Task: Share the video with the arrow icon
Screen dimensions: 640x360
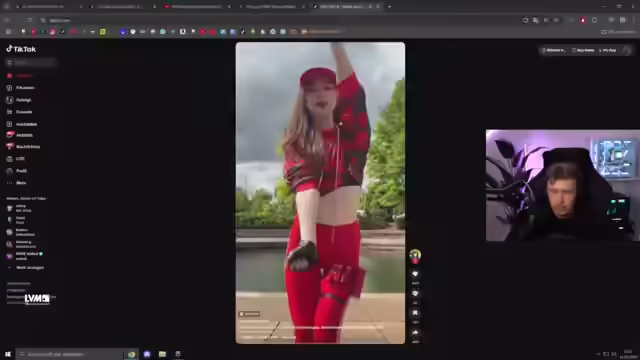Action: (415, 333)
